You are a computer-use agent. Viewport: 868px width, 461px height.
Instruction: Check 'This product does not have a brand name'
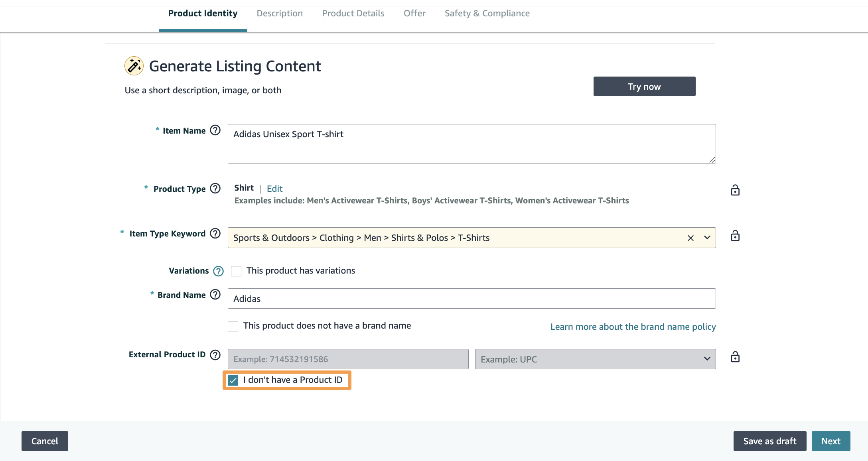coord(233,326)
